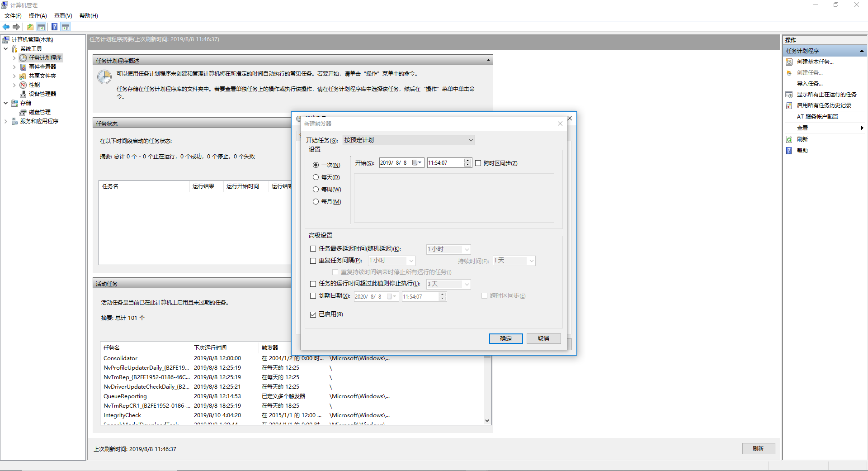The height and width of the screenshot is (471, 868).
Task: Click 创建任务... action link
Action: click(x=810, y=73)
